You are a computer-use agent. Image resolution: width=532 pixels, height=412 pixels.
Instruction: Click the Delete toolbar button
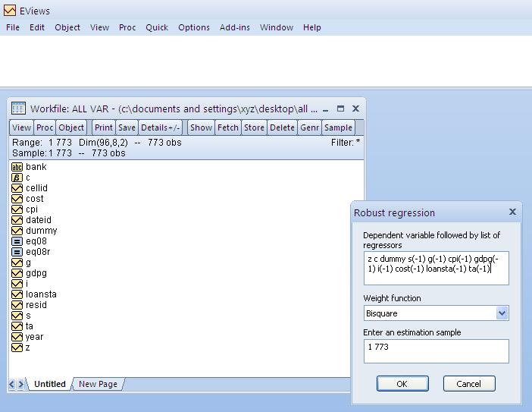(282, 127)
